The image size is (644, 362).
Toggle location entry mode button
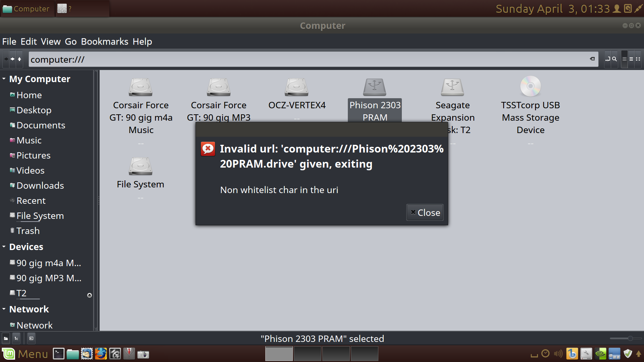(x=607, y=59)
